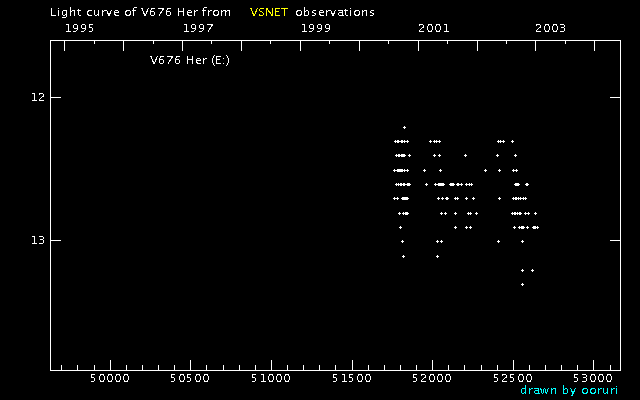Click the Julian date label 50500
The image size is (640, 400).
point(190,378)
